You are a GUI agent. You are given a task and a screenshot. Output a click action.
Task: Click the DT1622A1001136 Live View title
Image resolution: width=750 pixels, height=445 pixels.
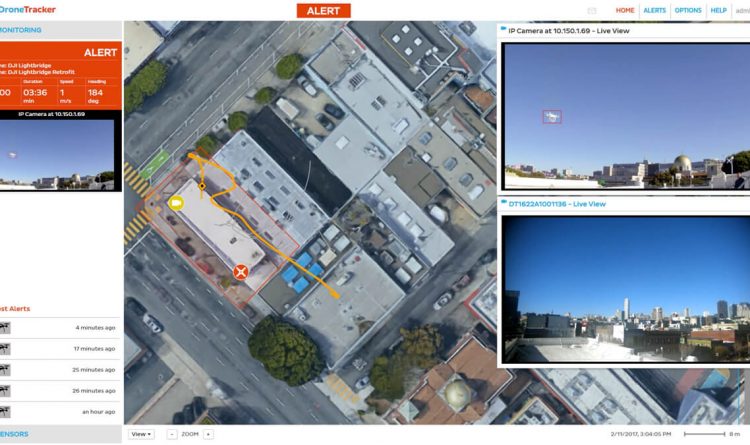(557, 204)
